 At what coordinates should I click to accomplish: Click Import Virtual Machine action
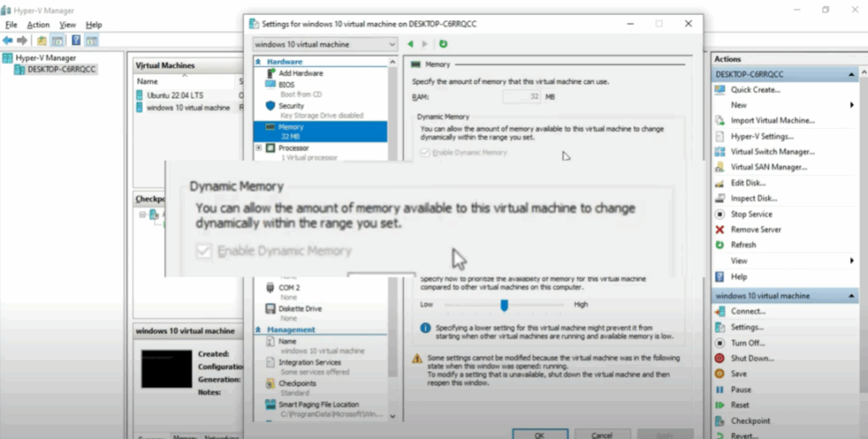(772, 120)
